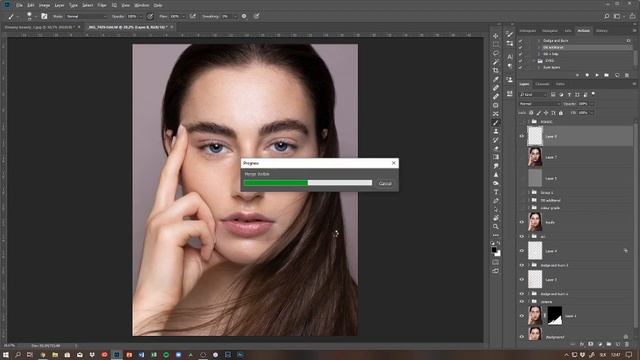640x360 pixels.
Task: Select the Brush tool in toolbar
Action: [x=496, y=122]
